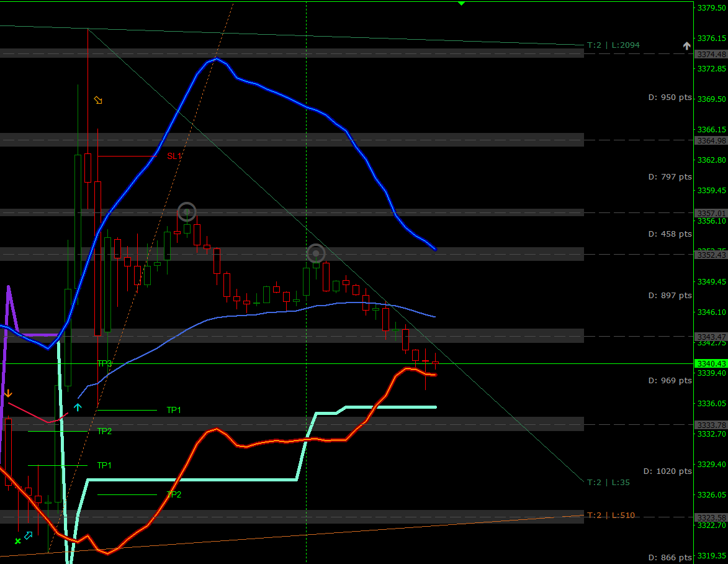728x564 pixels.
Task: Click the T:2 | L:35 trendline label
Action: pos(608,482)
